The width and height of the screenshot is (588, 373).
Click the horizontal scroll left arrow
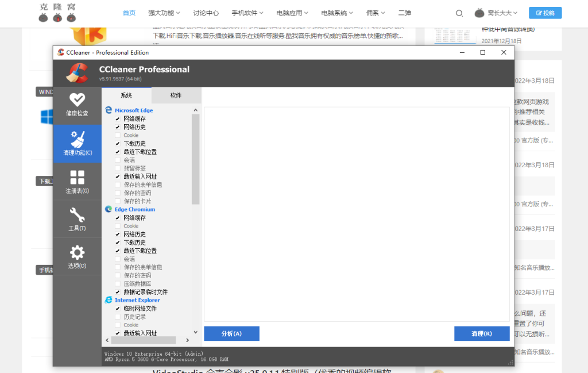(107, 340)
